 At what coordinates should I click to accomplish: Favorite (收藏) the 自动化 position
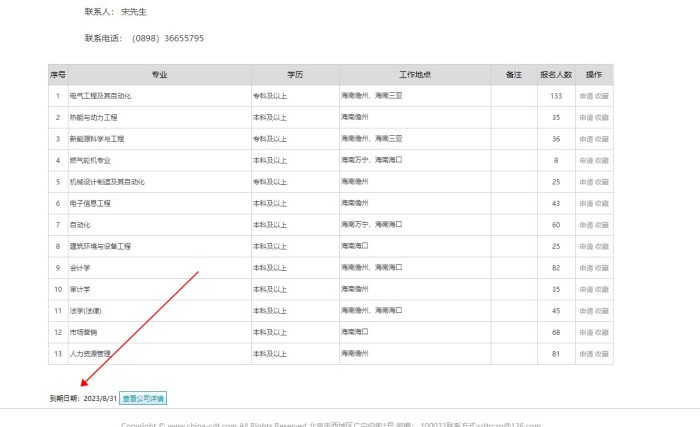(x=602, y=225)
